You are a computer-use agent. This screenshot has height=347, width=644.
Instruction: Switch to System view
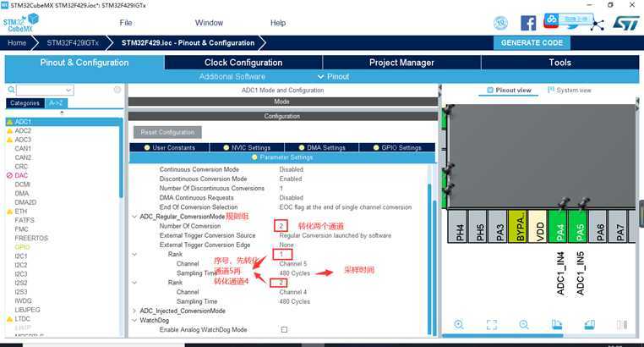570,90
